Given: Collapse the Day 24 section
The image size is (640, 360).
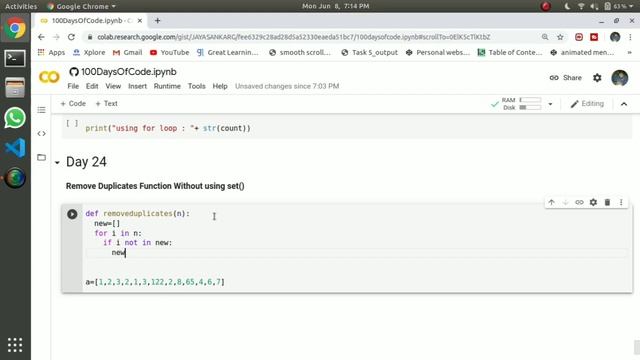Looking at the screenshot, I should [x=57, y=162].
